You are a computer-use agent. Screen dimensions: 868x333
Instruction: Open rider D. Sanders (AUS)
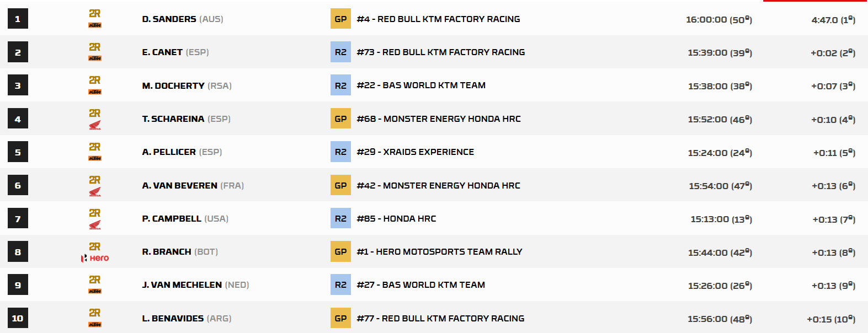pyautogui.click(x=183, y=19)
